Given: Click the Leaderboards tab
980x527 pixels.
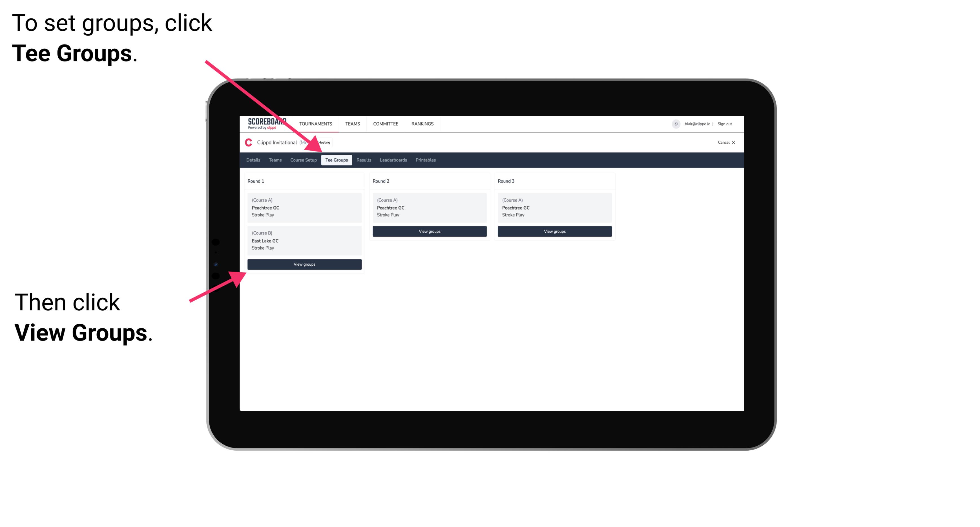Looking at the screenshot, I should click(393, 160).
